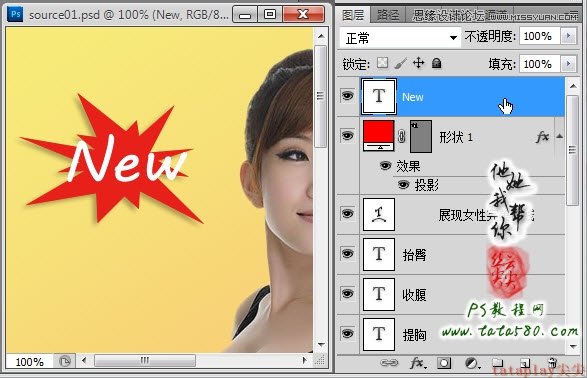Toggle visibility of 效果 effects
The width and height of the screenshot is (587, 378).
click(x=385, y=165)
